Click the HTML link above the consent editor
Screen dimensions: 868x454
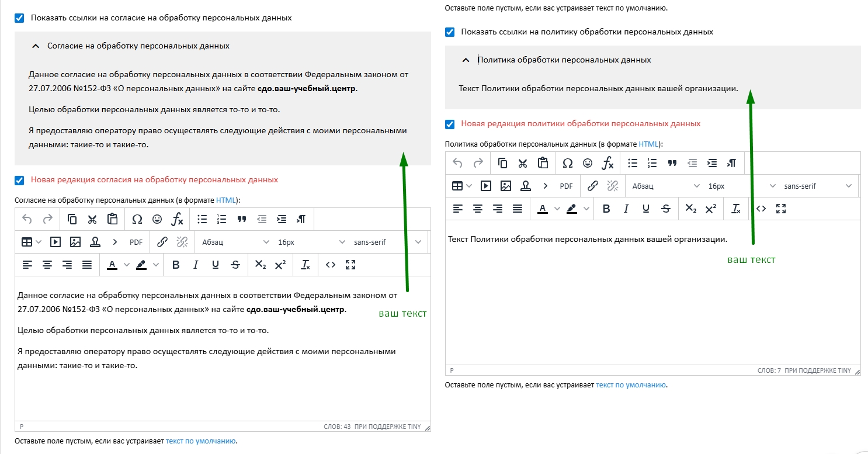point(226,200)
